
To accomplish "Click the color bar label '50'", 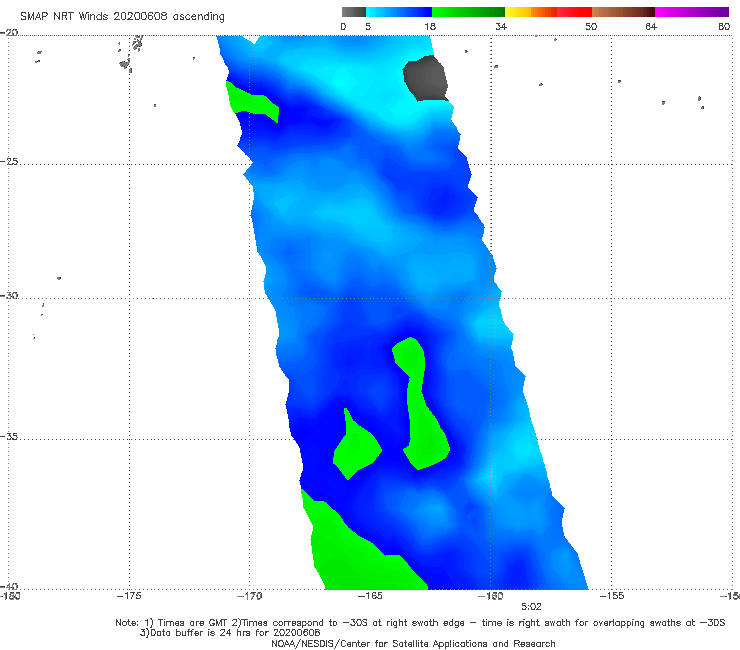I will coord(591,26).
